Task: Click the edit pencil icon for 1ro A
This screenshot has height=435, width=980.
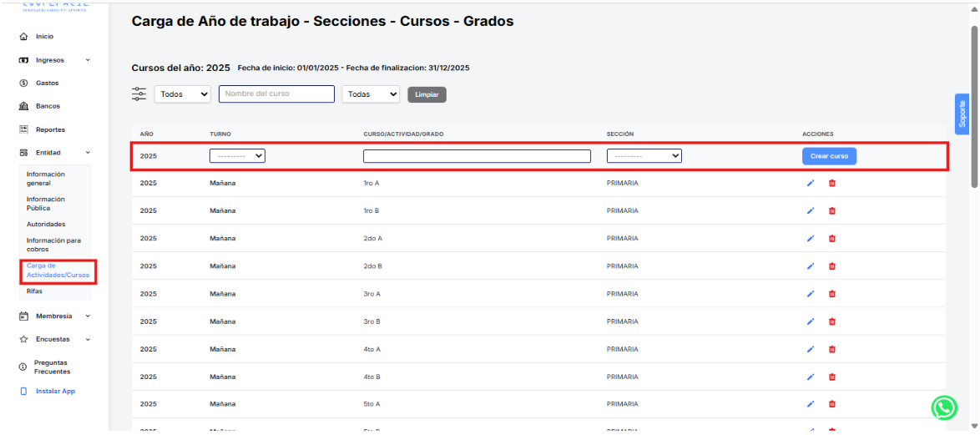Action: [x=810, y=184]
